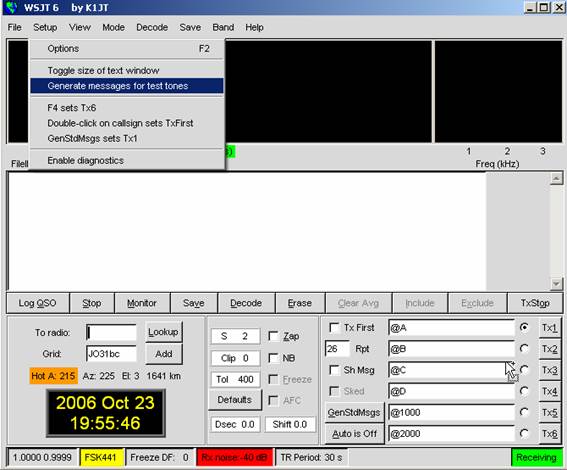Screen dimensions: 567x470
Task: Select radio button for @2000 message
Action: pos(524,433)
